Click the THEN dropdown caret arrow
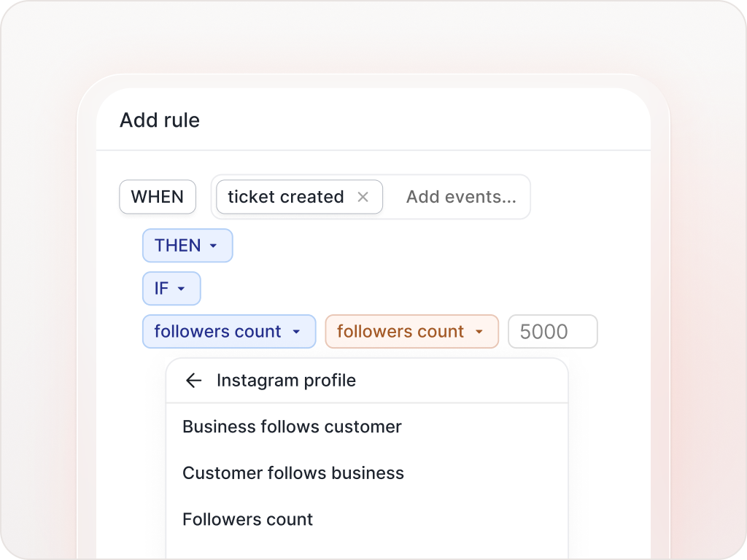747x560 pixels. pos(214,246)
